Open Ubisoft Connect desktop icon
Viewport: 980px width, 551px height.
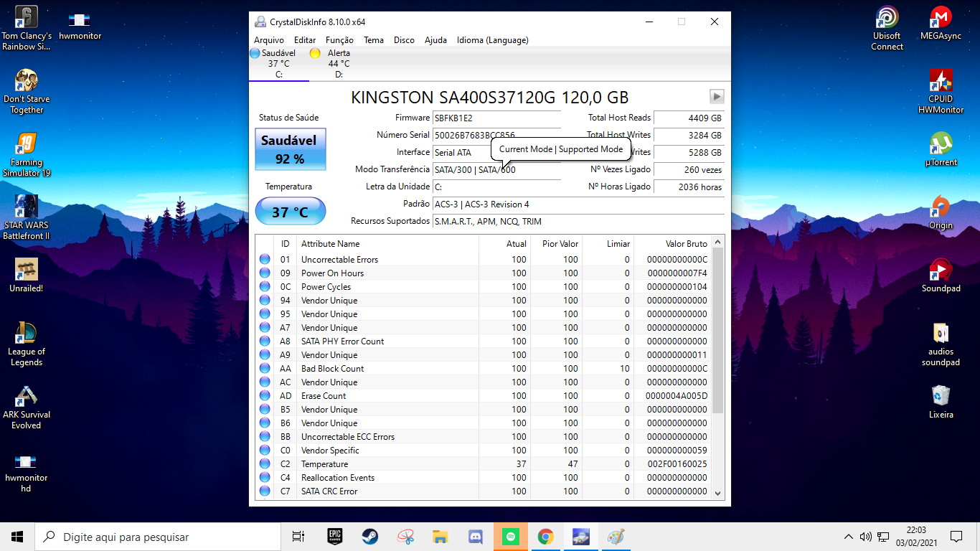click(887, 29)
